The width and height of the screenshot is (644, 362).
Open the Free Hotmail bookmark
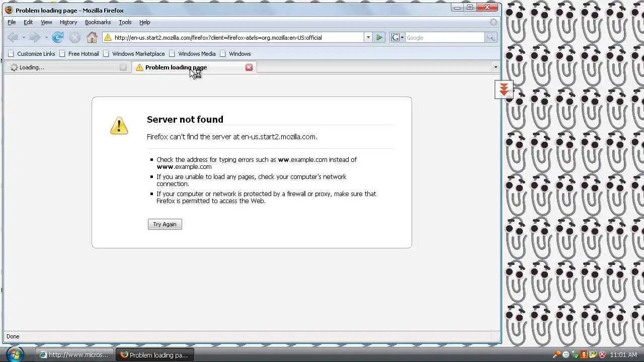click(x=79, y=54)
